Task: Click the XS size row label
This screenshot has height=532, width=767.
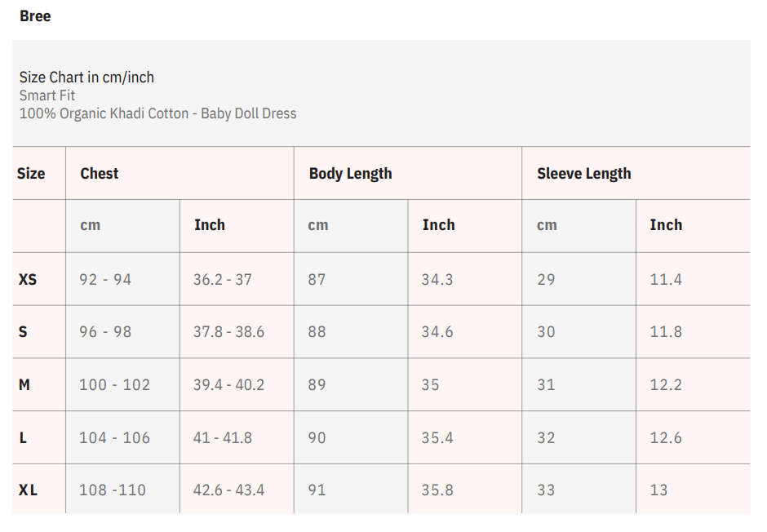Action: pos(28,279)
